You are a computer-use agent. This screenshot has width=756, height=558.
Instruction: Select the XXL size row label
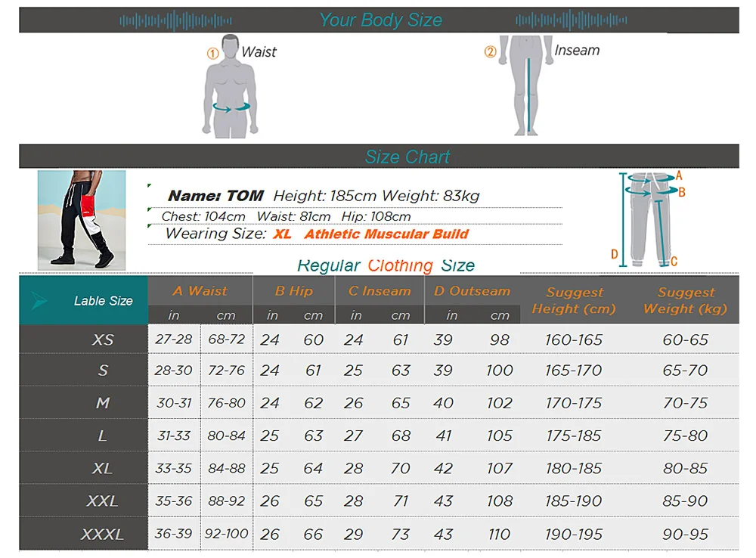pos(102,501)
